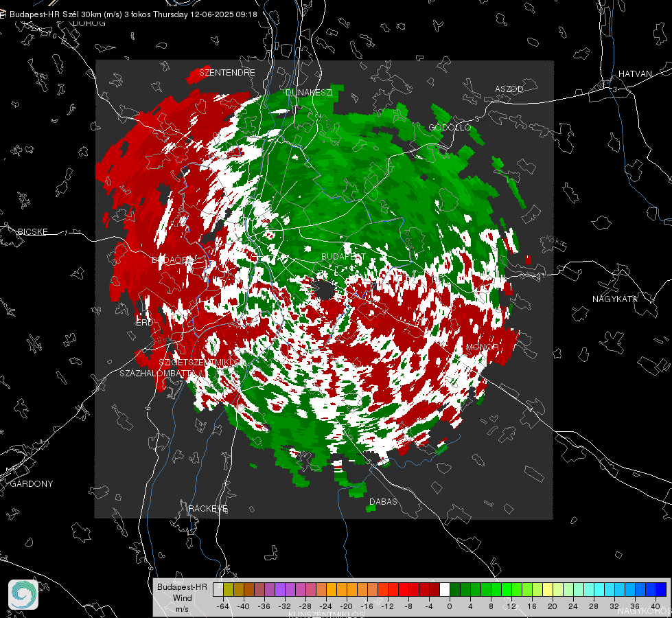Click the '-64' legend scale value
This screenshot has width=672, height=618.
coord(223,606)
